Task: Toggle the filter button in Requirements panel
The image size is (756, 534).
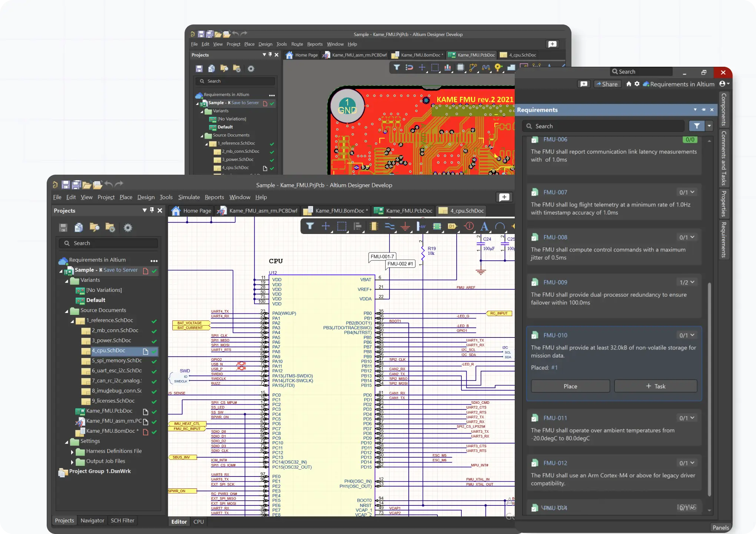Action: pyautogui.click(x=697, y=126)
